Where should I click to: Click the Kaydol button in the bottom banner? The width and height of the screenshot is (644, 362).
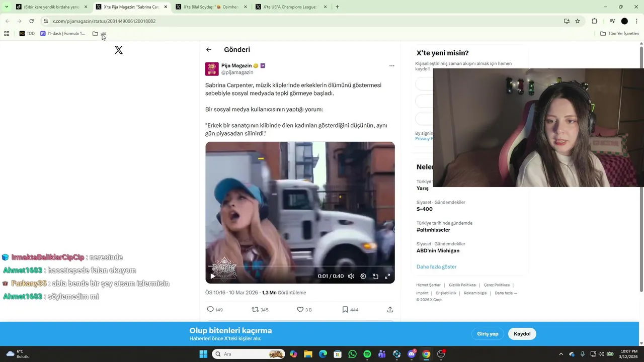[522, 334]
